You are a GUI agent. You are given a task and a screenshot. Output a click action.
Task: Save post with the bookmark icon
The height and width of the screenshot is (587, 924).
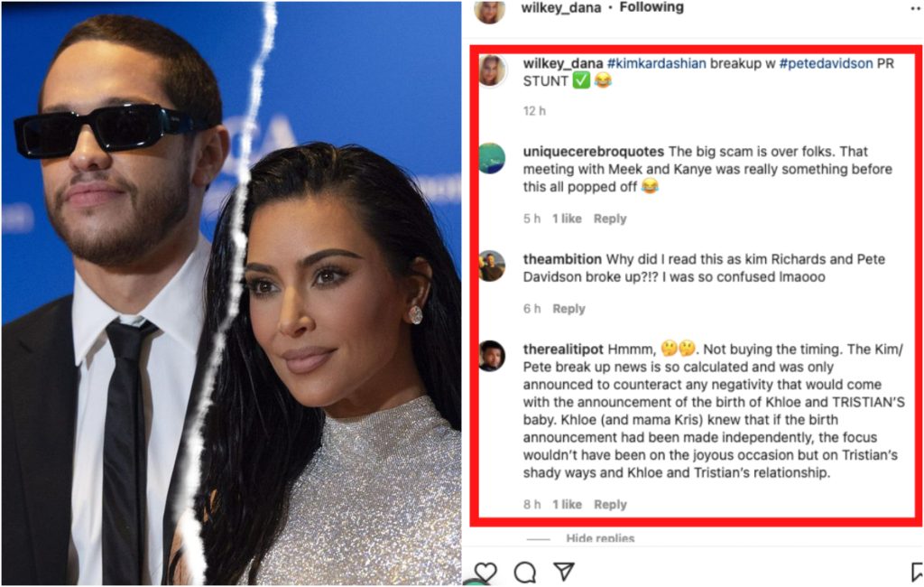pos(917,573)
